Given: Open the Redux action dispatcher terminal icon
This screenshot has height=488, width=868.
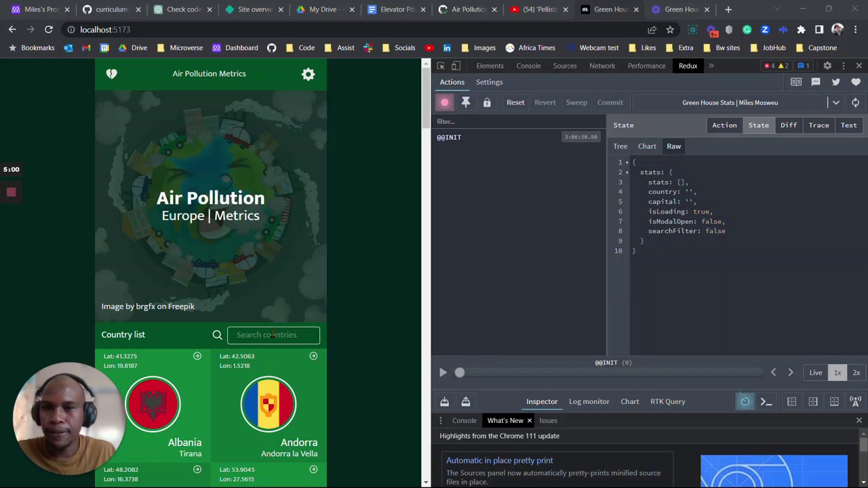Looking at the screenshot, I should click(766, 401).
